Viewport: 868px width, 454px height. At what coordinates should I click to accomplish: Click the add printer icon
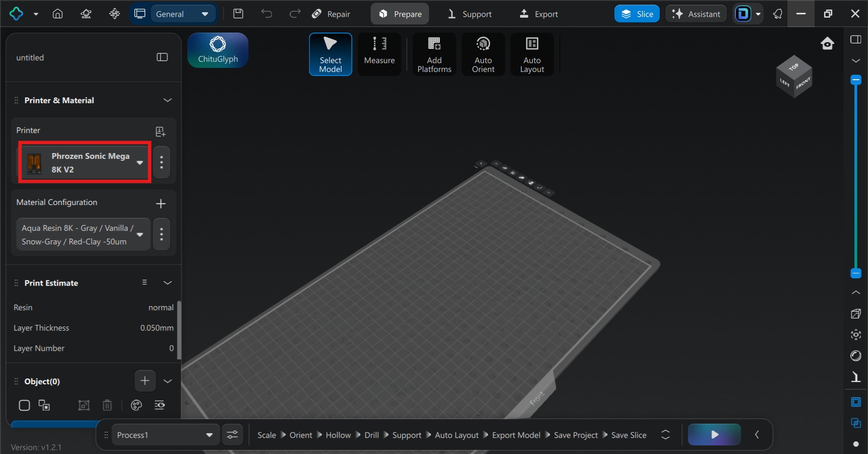coord(160,131)
